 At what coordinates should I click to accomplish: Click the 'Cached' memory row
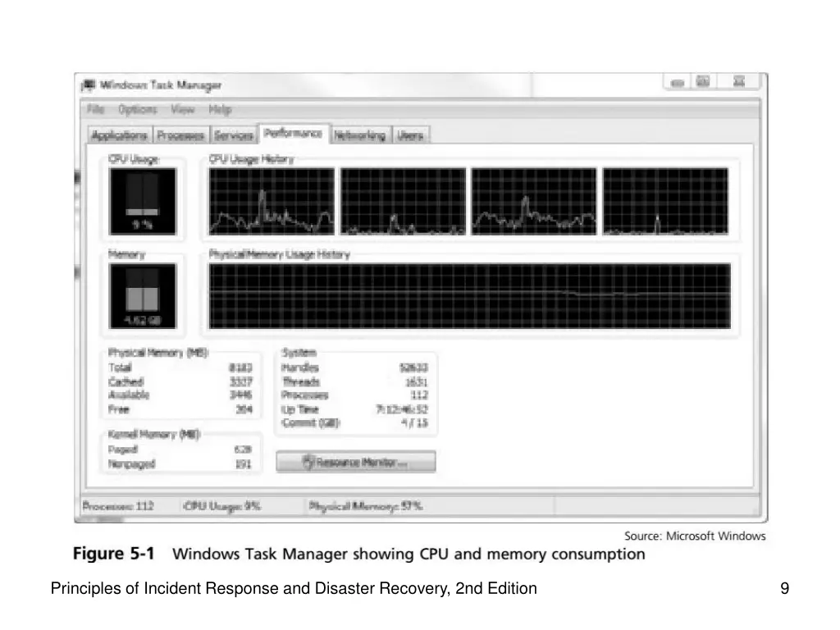[x=180, y=381]
